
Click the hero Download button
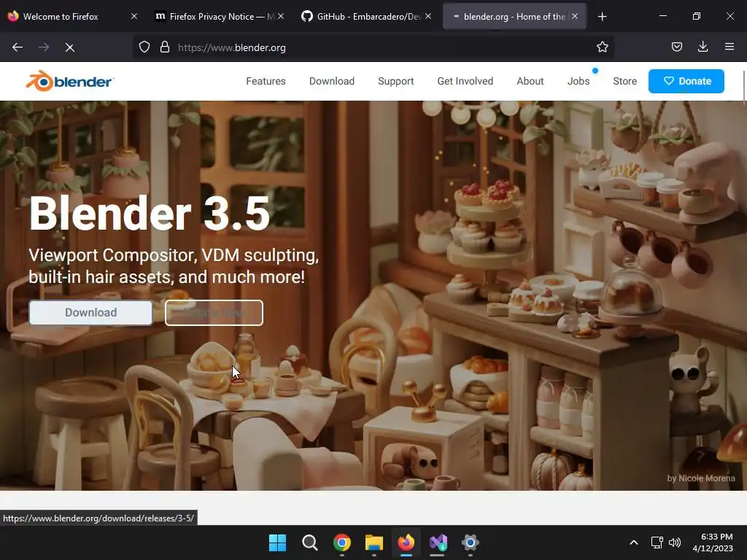[90, 312]
